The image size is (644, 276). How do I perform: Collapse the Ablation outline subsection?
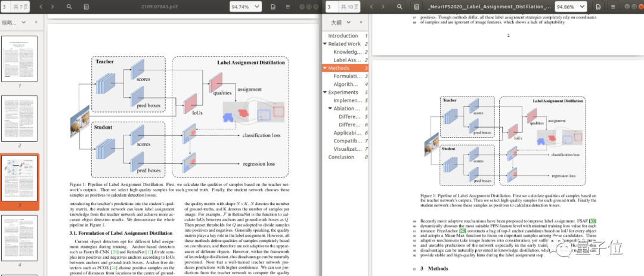[330, 108]
